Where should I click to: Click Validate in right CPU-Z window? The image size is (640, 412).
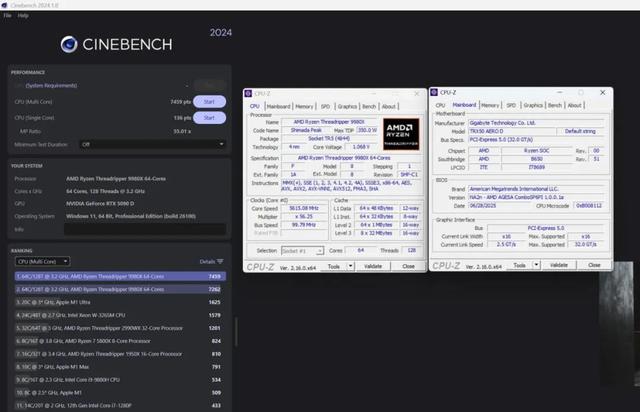point(559,265)
